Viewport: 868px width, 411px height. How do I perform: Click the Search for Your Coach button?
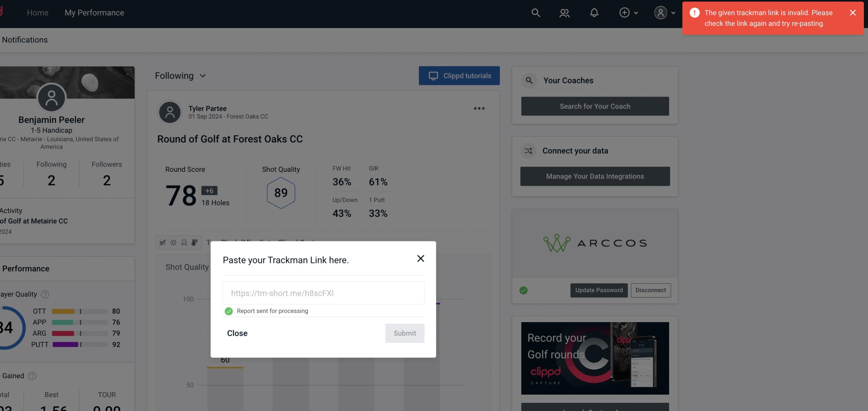tap(595, 106)
